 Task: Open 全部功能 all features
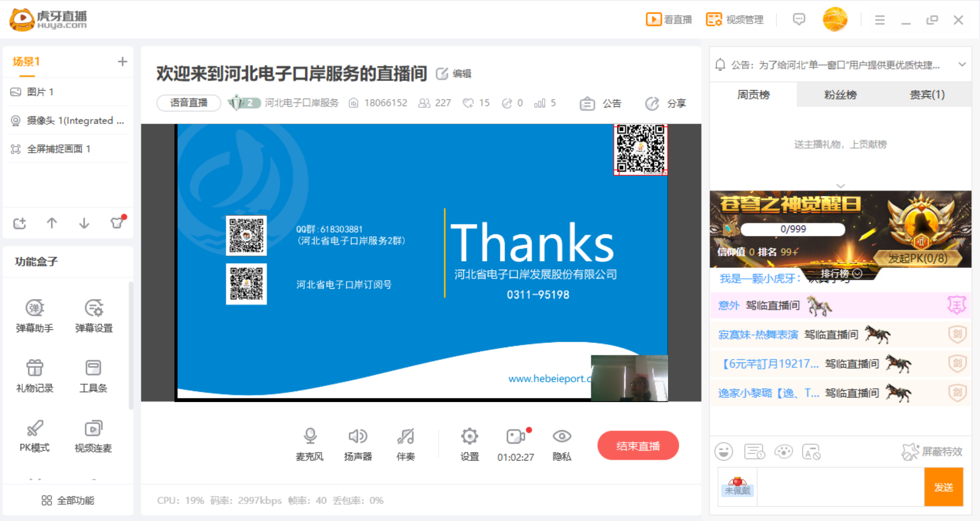(68, 500)
